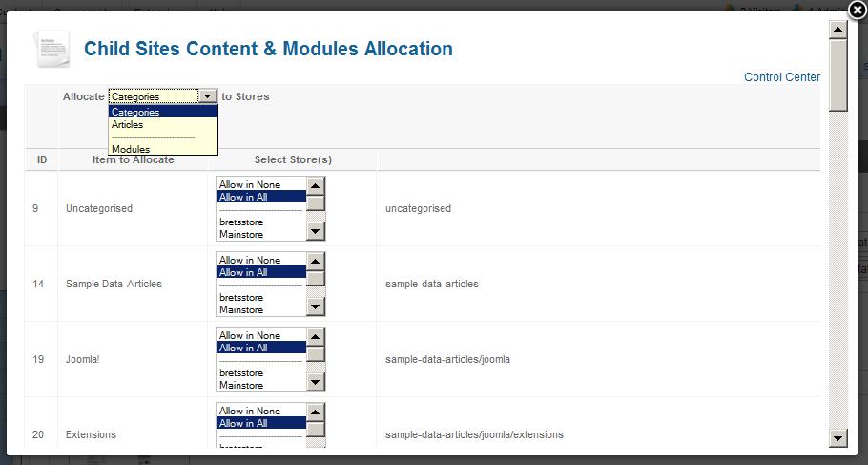Open the Control Center link
868x465 pixels.
click(781, 77)
